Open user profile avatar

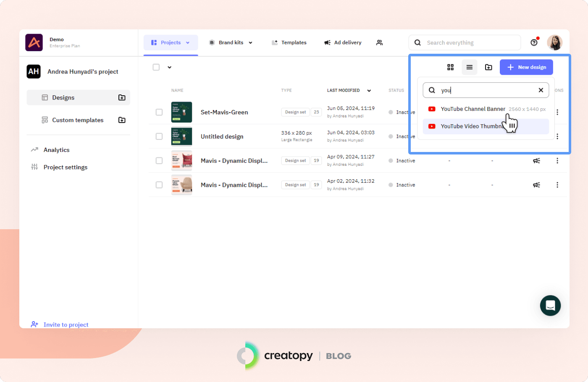click(x=554, y=42)
